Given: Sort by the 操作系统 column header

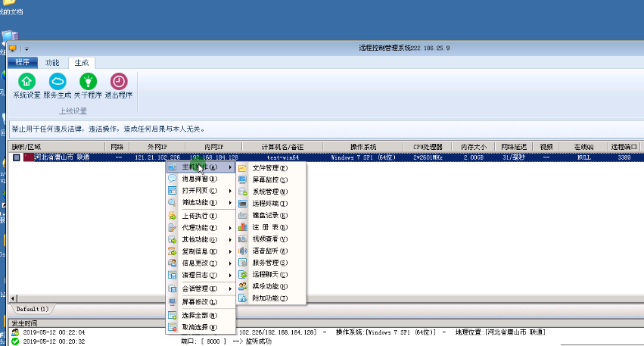Looking at the screenshot, I should coord(363,146).
